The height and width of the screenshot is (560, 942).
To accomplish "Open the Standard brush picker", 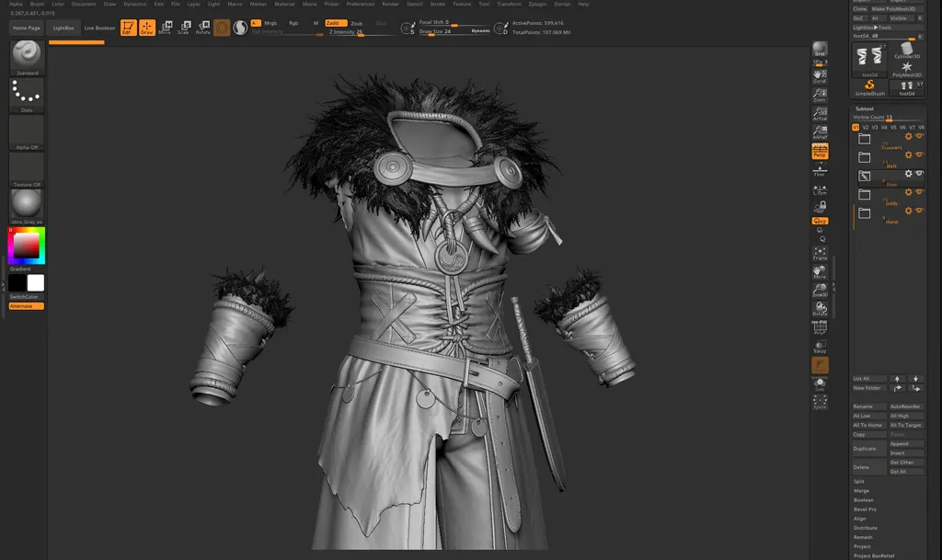I will pos(27,58).
